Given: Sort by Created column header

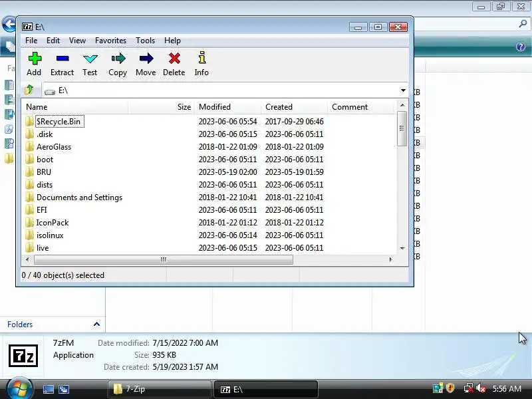Looking at the screenshot, I should (x=294, y=107).
